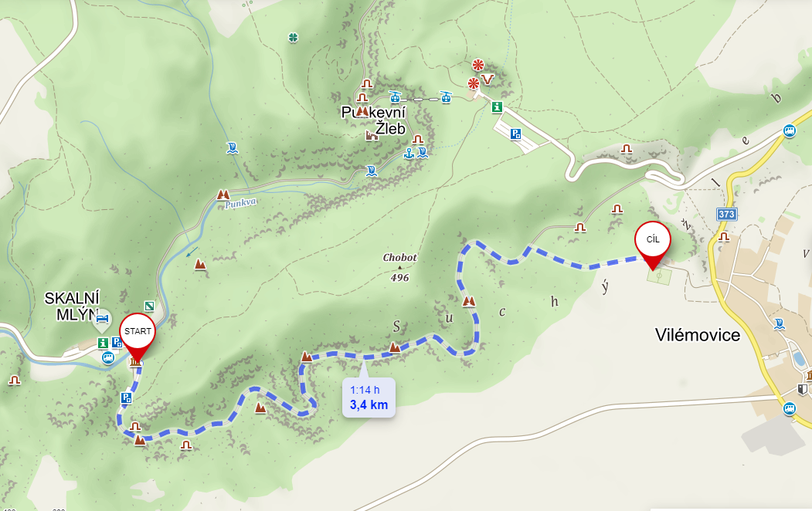Click the Chobot 496 peak label
The height and width of the screenshot is (511, 812).
pos(399,267)
